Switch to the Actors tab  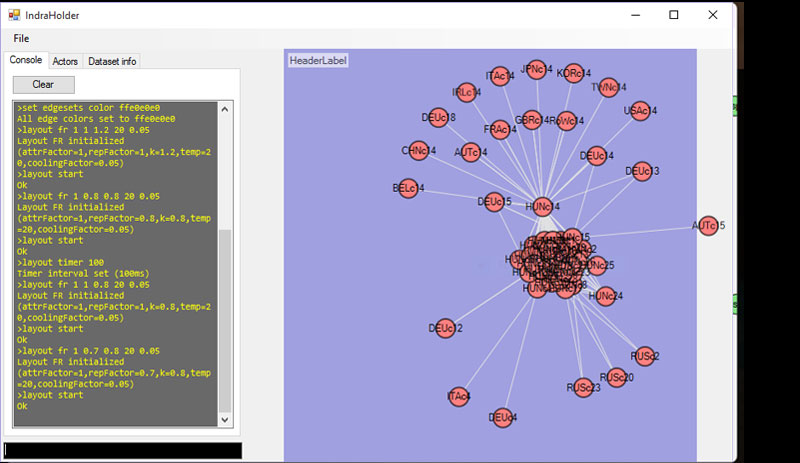pos(65,61)
